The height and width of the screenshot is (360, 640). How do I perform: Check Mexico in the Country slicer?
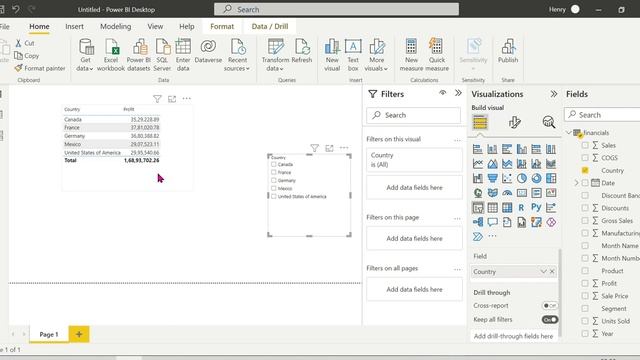pos(274,188)
